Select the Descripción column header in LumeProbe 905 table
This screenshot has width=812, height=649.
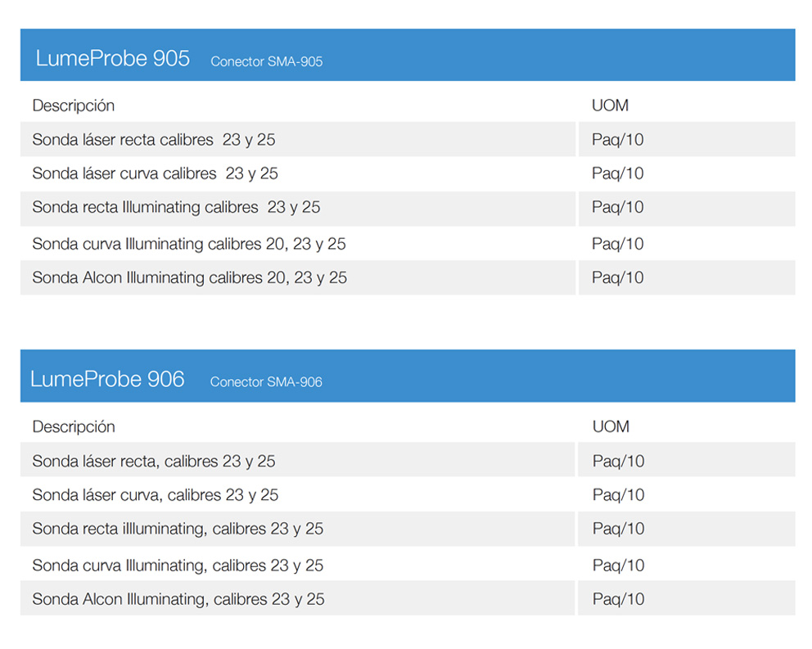pos(74,106)
